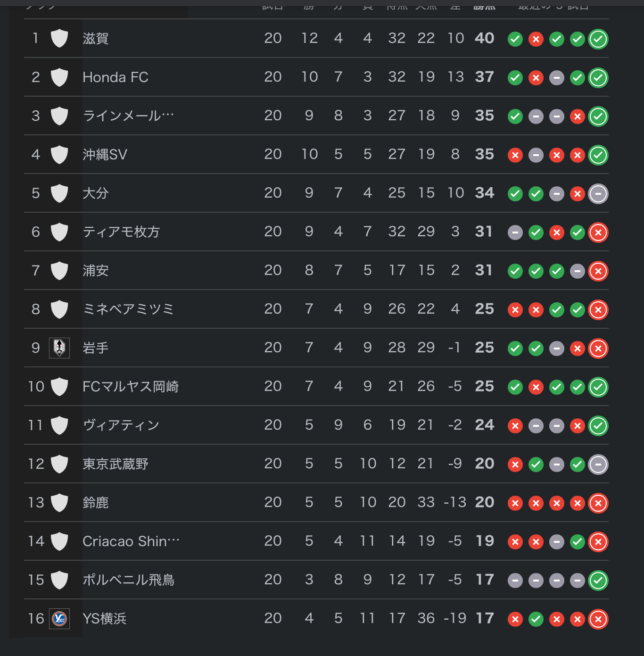
Task: Open the Honda FC team page
Action: pos(116,77)
